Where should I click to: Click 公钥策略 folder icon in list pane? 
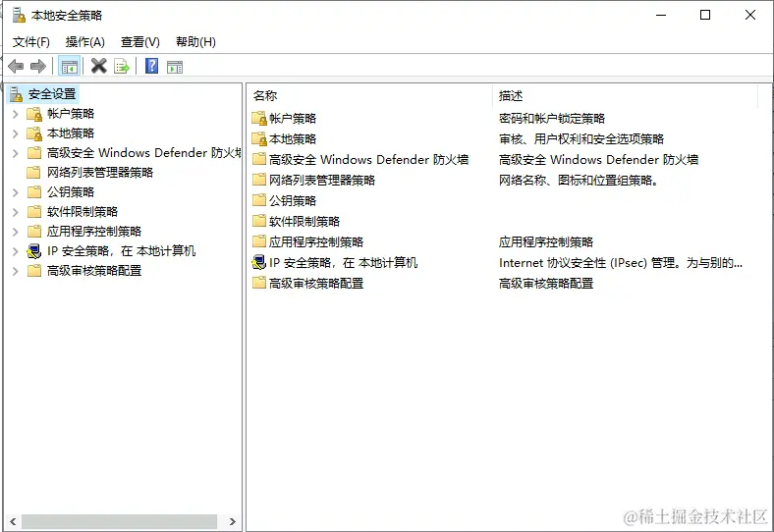tap(259, 200)
